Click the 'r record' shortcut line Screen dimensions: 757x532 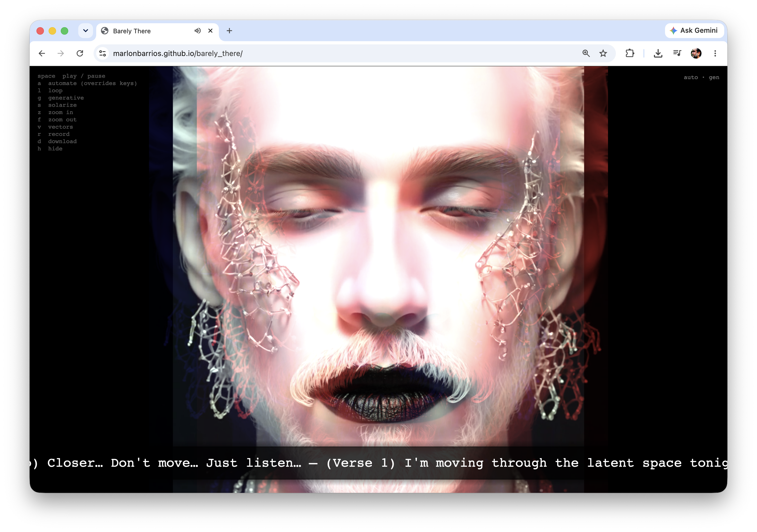[53, 134]
